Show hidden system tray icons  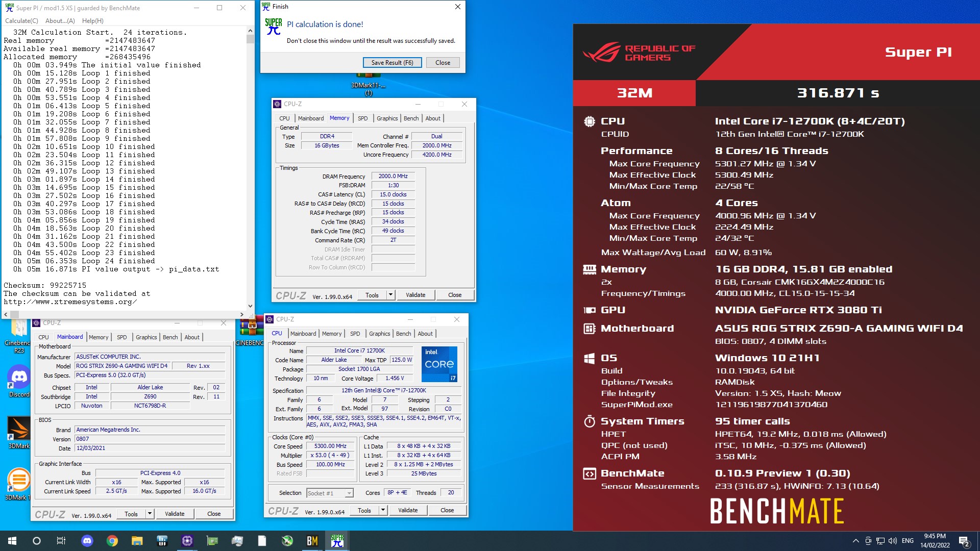(x=855, y=541)
